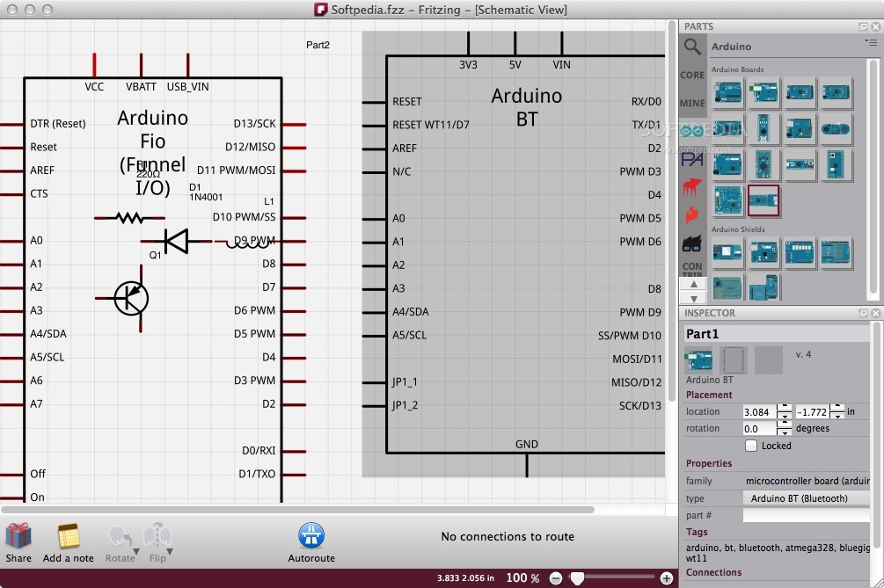
Task: Zoom out with the minus icon
Action: [556, 577]
